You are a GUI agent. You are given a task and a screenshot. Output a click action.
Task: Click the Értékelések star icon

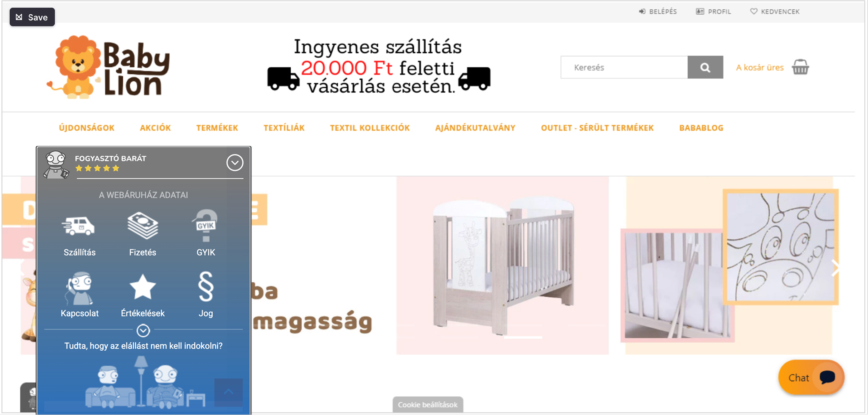pos(142,287)
